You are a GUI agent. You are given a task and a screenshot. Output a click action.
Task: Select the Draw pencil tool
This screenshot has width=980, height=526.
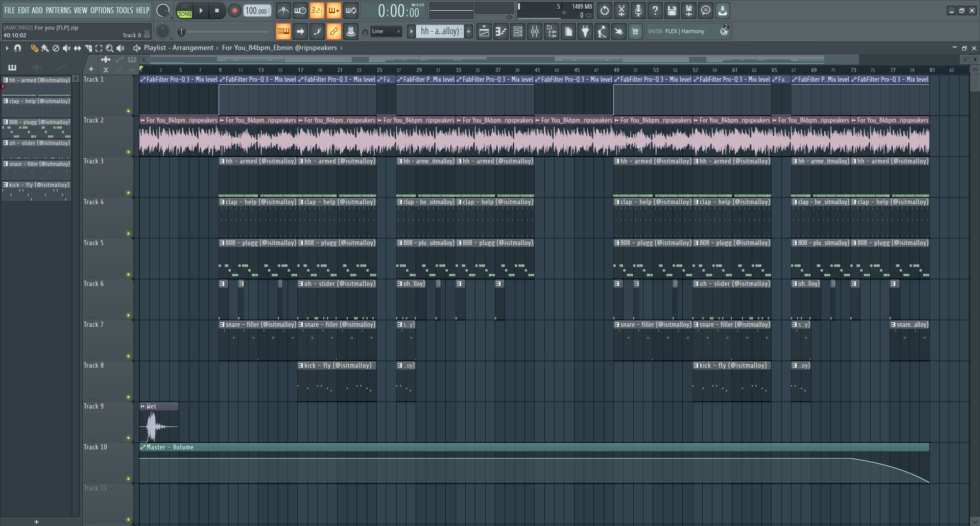pos(34,48)
